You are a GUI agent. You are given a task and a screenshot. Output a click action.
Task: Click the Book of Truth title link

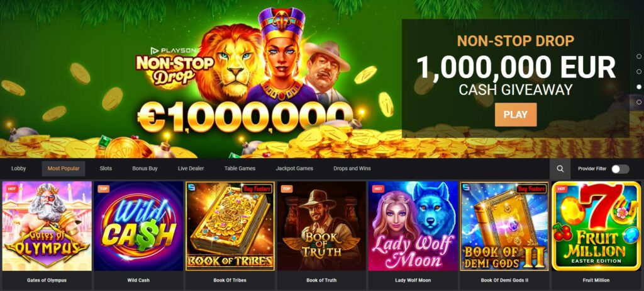pyautogui.click(x=321, y=280)
